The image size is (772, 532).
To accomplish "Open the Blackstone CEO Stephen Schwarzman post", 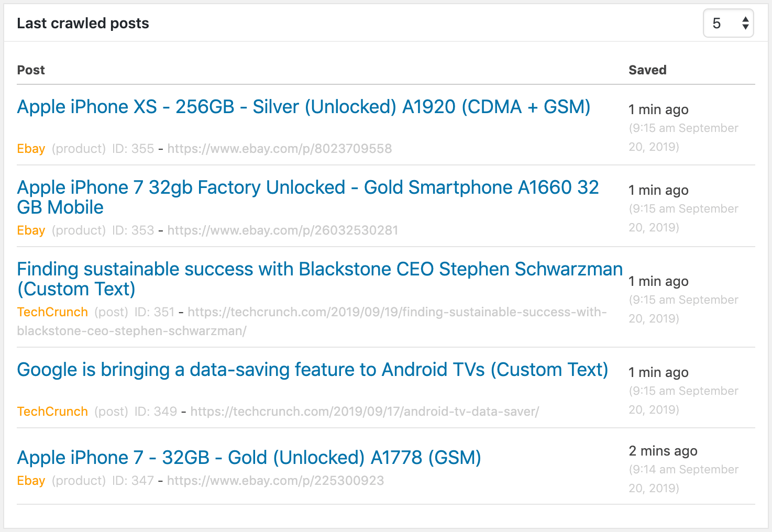I will click(319, 269).
